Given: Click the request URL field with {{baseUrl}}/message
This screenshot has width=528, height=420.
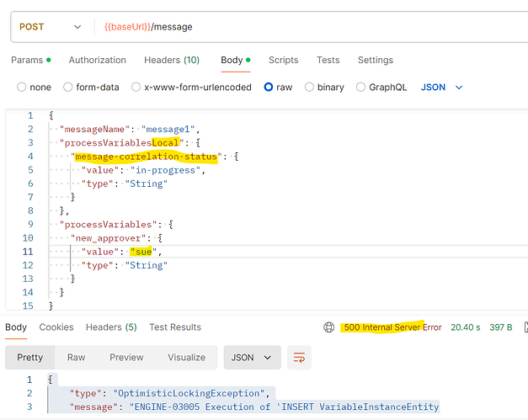Looking at the screenshot, I should tap(312, 27).
